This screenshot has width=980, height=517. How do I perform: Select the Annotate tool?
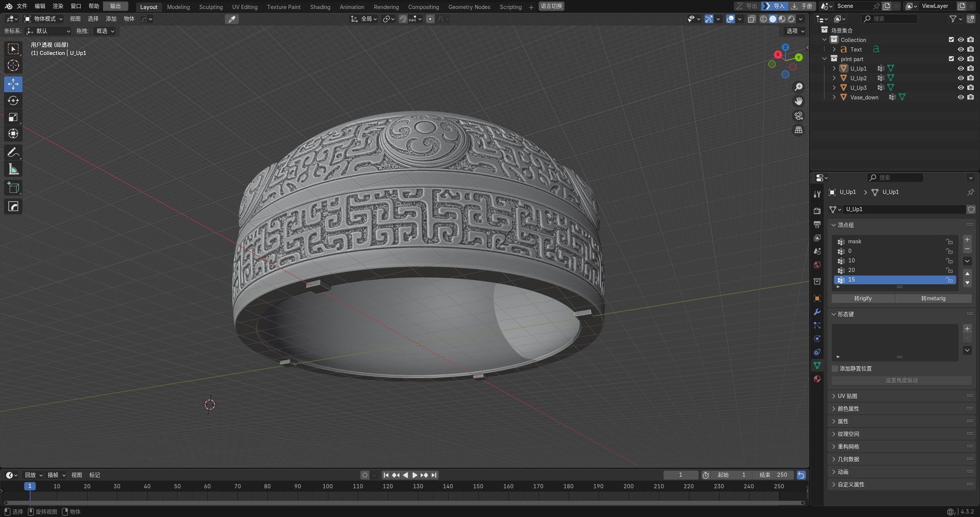pos(13,153)
